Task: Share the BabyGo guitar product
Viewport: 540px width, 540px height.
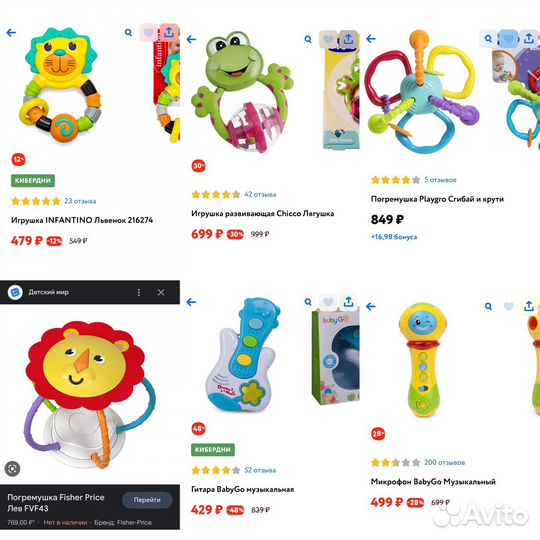Action: click(349, 302)
